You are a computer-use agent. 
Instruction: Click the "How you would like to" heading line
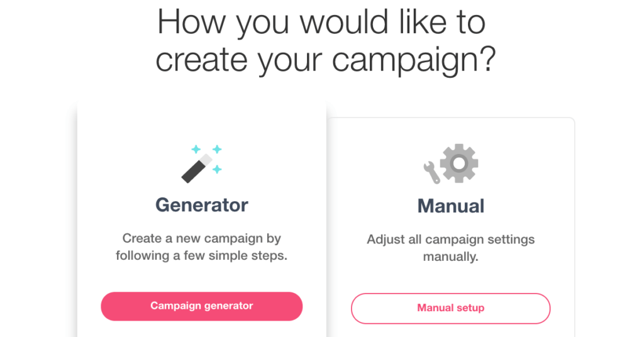point(321,23)
